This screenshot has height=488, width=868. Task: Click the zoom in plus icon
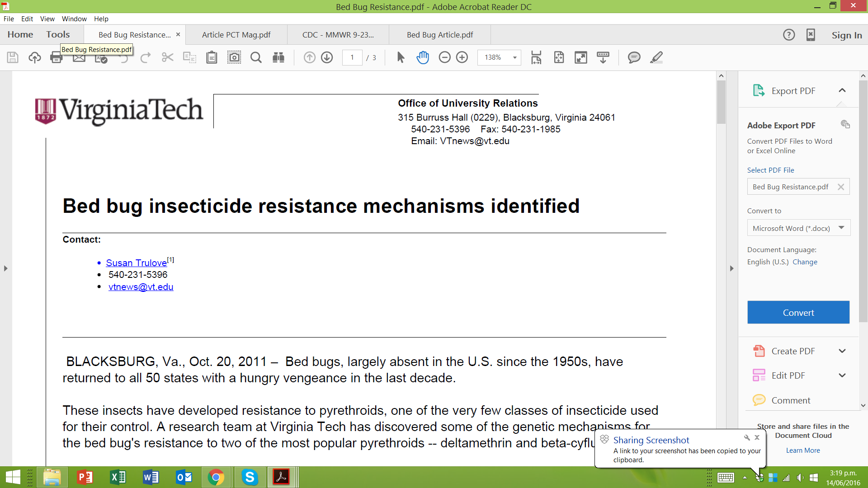pyautogui.click(x=462, y=57)
